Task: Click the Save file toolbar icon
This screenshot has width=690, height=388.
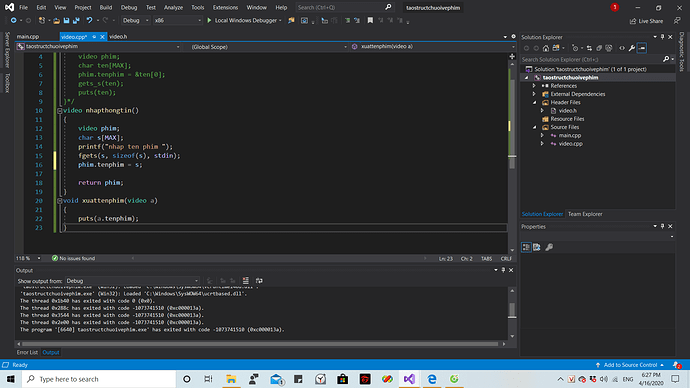Action: [66, 20]
